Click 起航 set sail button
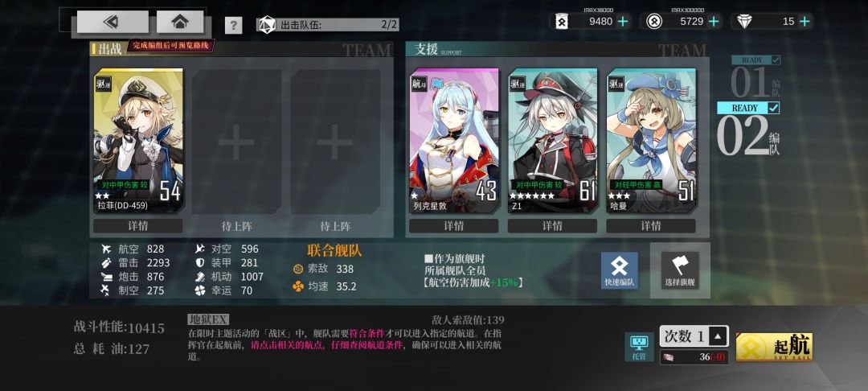This screenshot has width=868, height=391. [x=774, y=348]
